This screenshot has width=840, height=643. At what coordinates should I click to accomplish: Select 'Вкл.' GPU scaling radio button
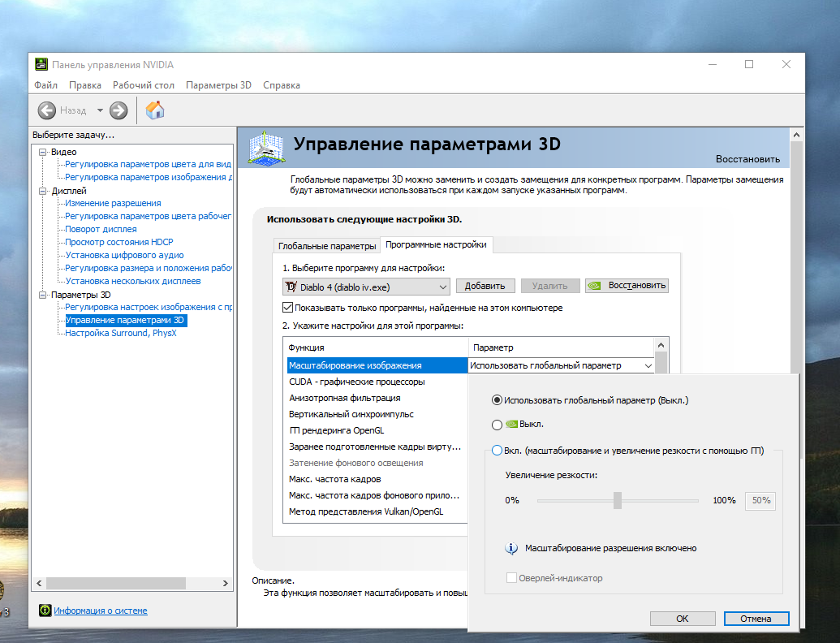click(x=497, y=451)
